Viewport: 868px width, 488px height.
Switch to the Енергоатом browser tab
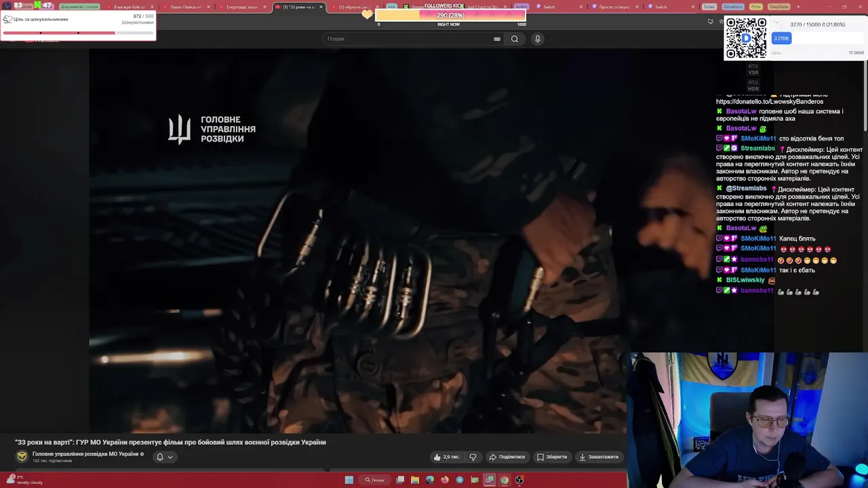242,7
